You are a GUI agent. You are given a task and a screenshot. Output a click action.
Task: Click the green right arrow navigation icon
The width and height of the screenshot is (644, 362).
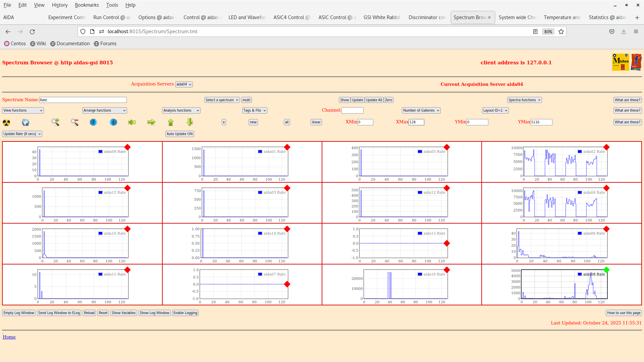point(152,123)
